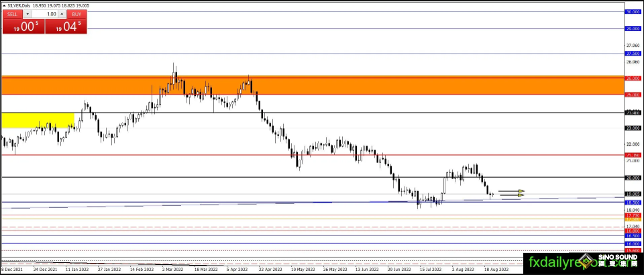Screen dimensions: 644x275
Task: Click the sell price 19.00 tile
Action: click(23, 26)
